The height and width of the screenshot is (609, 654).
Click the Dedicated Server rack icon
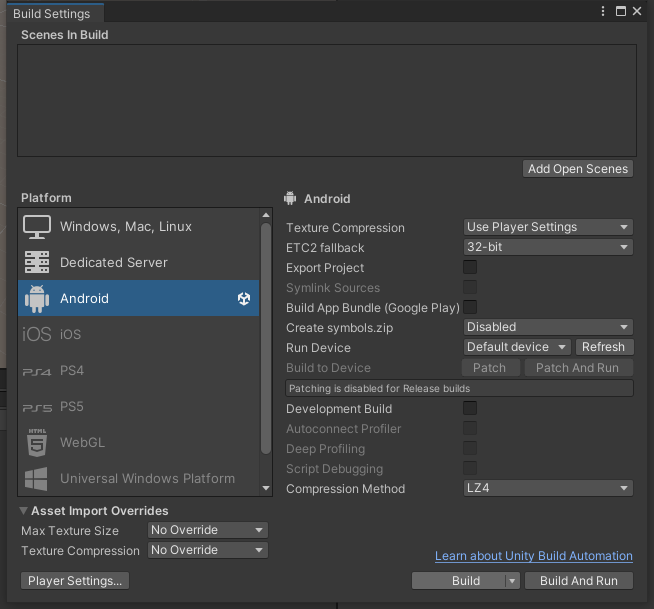pos(37,262)
